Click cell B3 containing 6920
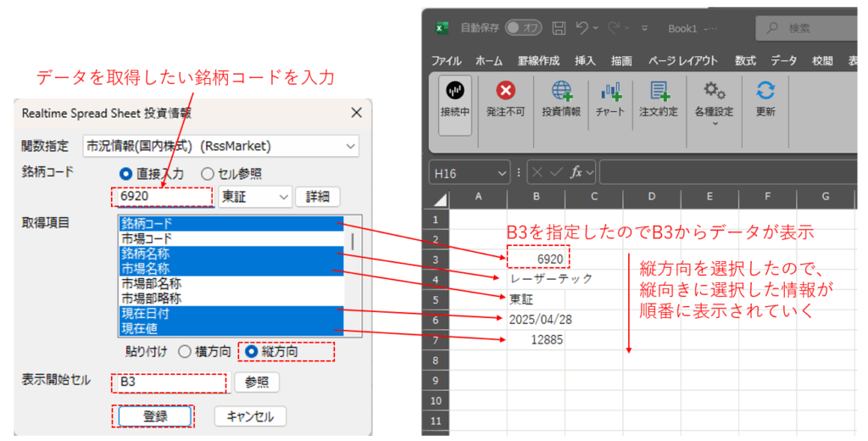The height and width of the screenshot is (441, 868). pos(536,260)
